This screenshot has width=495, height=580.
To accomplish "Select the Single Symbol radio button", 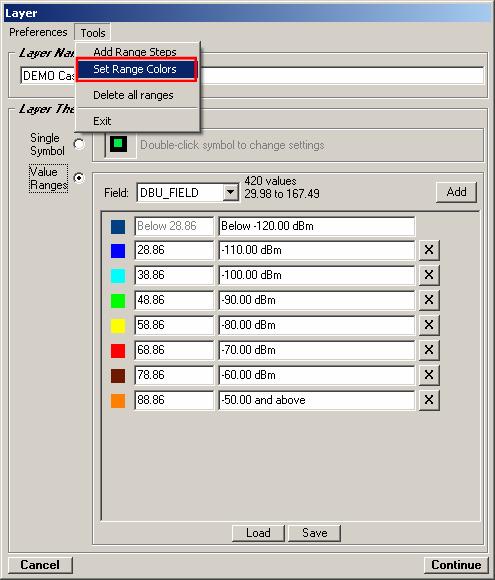I will [79, 144].
